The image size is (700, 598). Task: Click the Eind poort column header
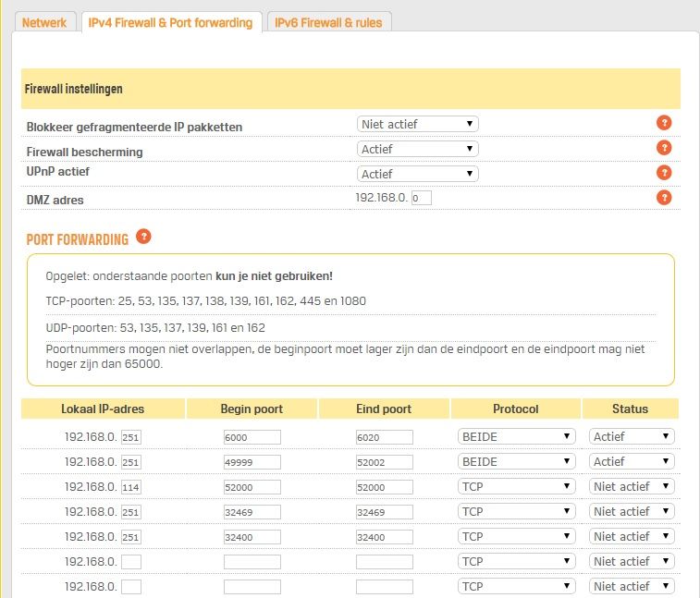point(384,409)
